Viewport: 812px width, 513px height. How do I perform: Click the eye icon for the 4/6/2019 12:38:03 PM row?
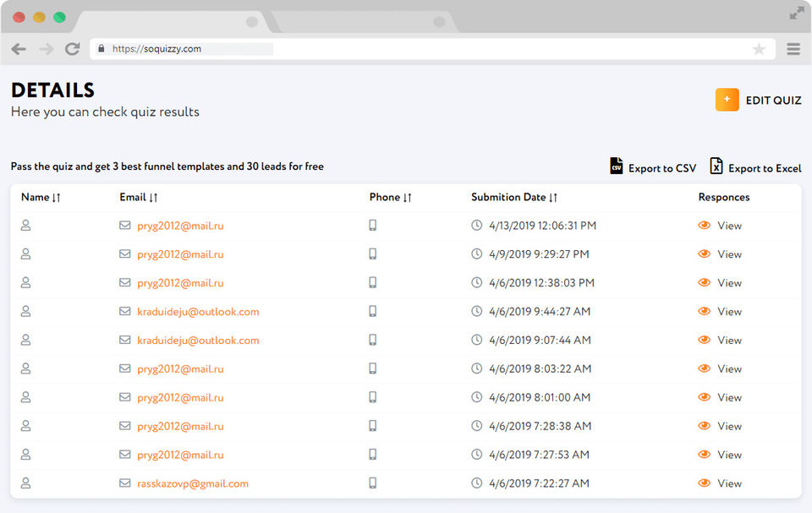pyautogui.click(x=705, y=282)
